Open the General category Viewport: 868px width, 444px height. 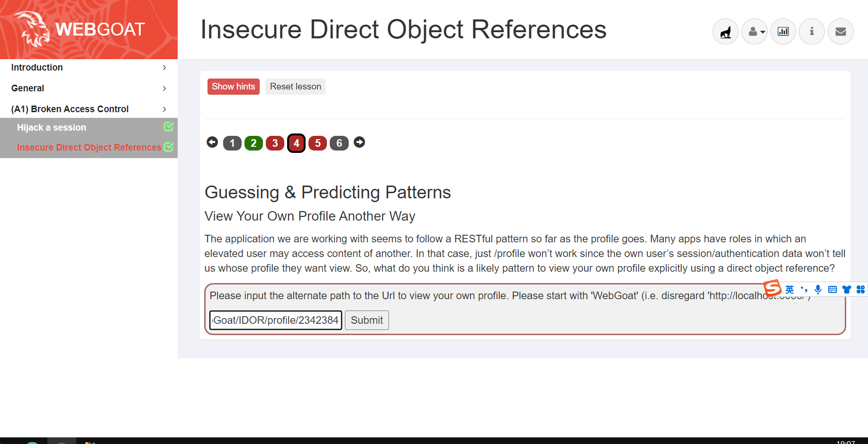(x=27, y=88)
